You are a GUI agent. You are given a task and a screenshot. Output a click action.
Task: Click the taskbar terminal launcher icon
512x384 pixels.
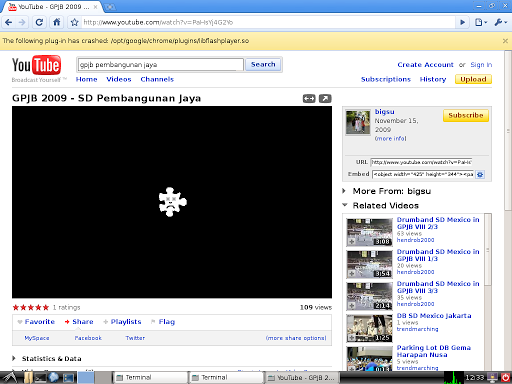click(41, 377)
